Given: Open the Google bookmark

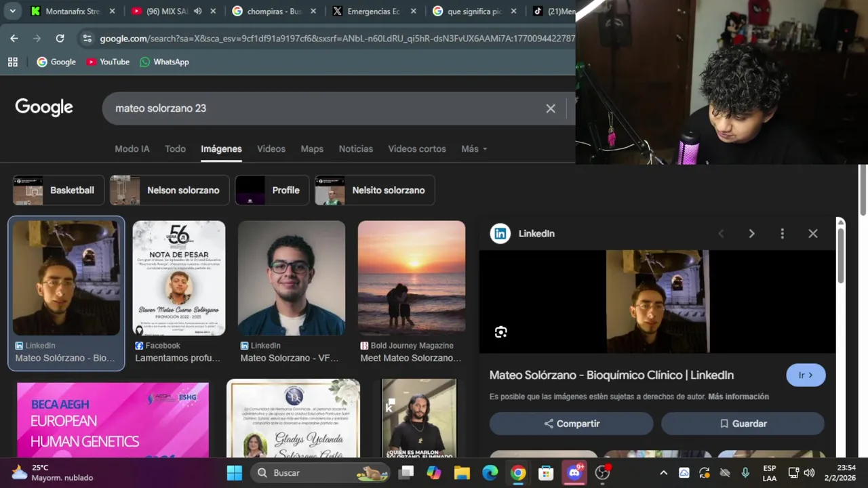Looking at the screenshot, I should coord(56,62).
